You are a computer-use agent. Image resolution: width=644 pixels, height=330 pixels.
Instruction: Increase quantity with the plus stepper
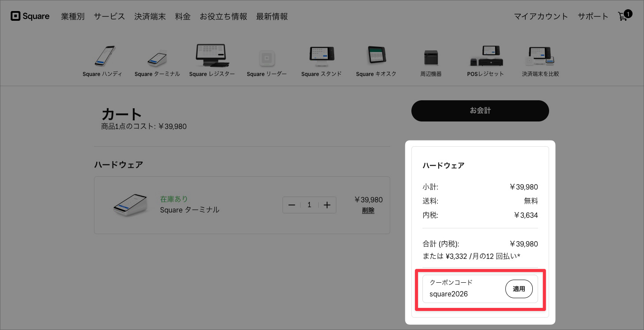tap(327, 205)
